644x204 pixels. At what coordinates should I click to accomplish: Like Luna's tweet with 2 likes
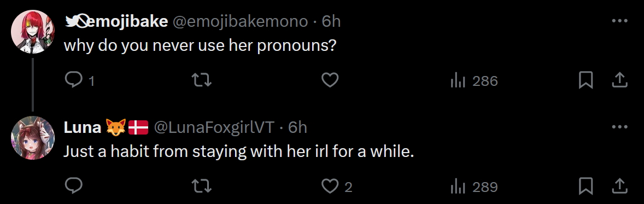(x=336, y=186)
